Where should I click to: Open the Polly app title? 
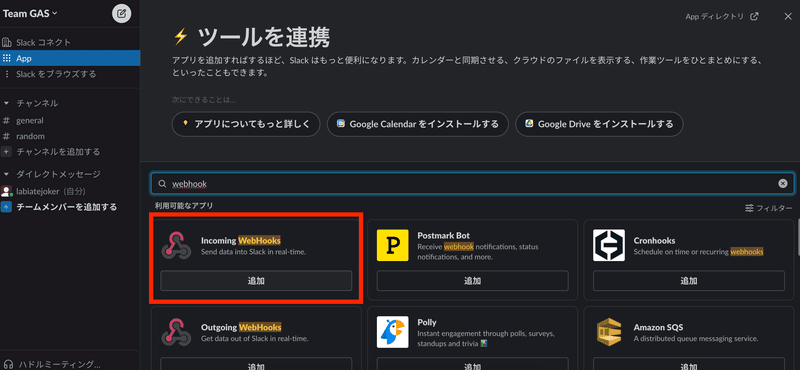coord(427,323)
